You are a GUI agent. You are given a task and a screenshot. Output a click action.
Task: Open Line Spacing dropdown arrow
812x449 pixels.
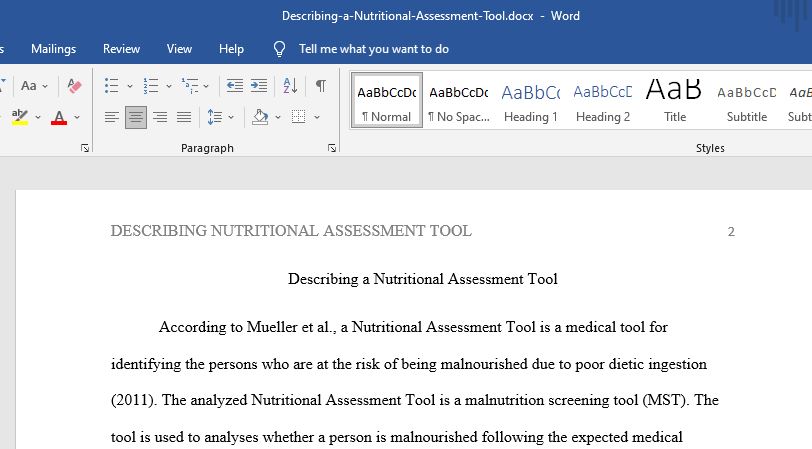[x=231, y=118]
